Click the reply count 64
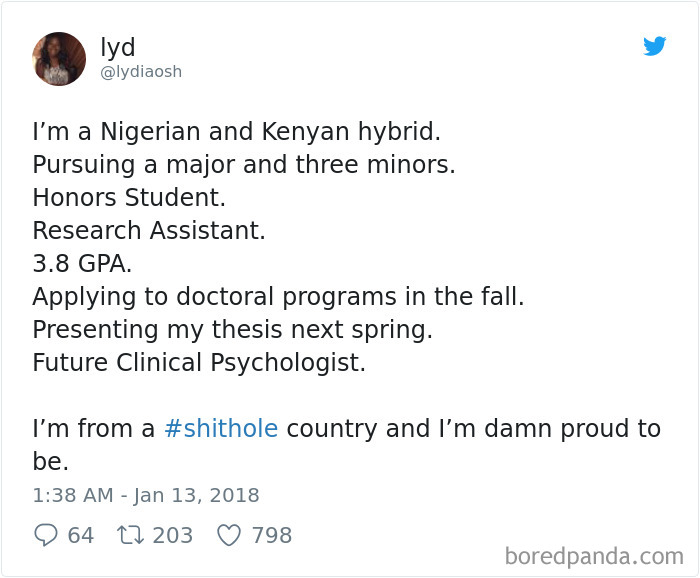This screenshot has width=700, height=578. pyautogui.click(x=81, y=536)
